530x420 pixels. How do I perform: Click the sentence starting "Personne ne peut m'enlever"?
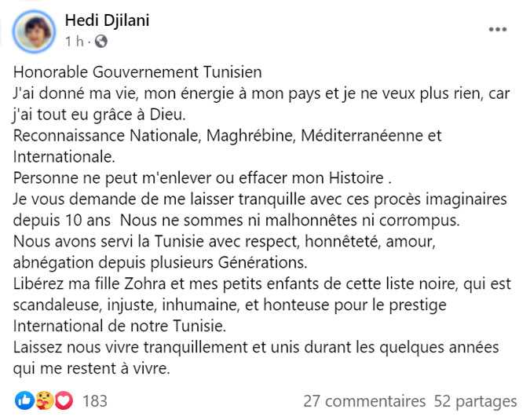click(203, 178)
